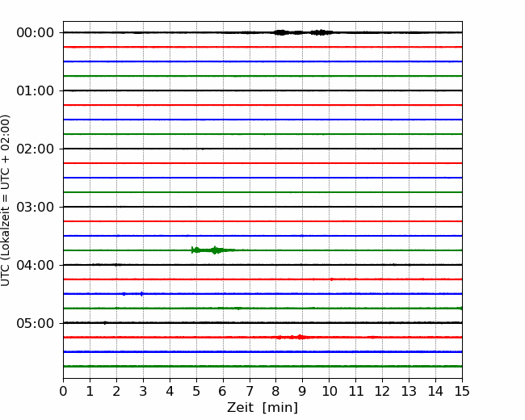Click the 02:00 time label
525x420 pixels.
tap(36, 149)
